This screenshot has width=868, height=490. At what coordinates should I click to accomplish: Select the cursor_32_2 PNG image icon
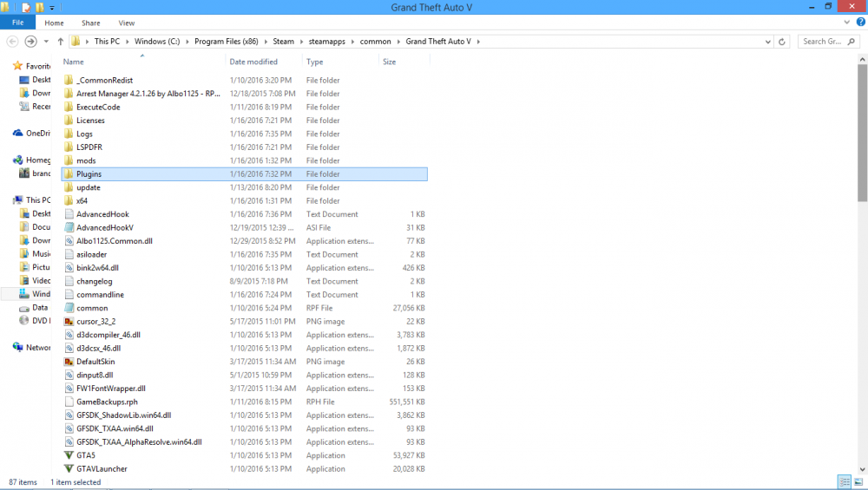pos(69,322)
